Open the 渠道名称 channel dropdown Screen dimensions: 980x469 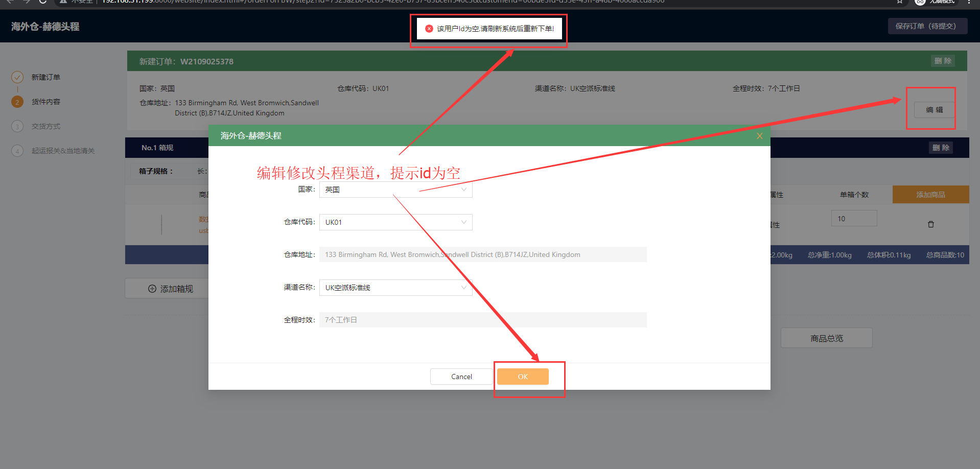(395, 288)
